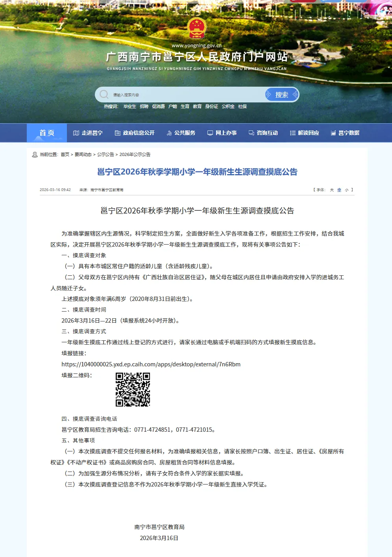Click the 政府信息公开 document icon
The image size is (392, 557).
click(118, 133)
